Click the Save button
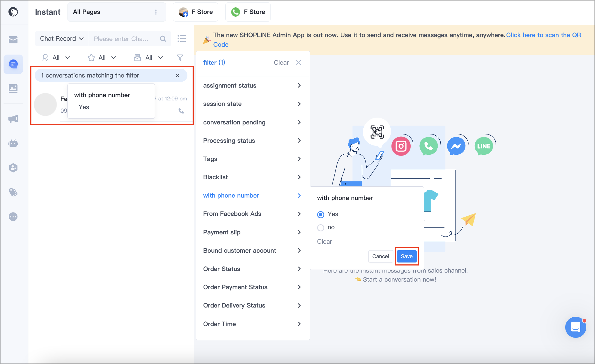 [407, 256]
